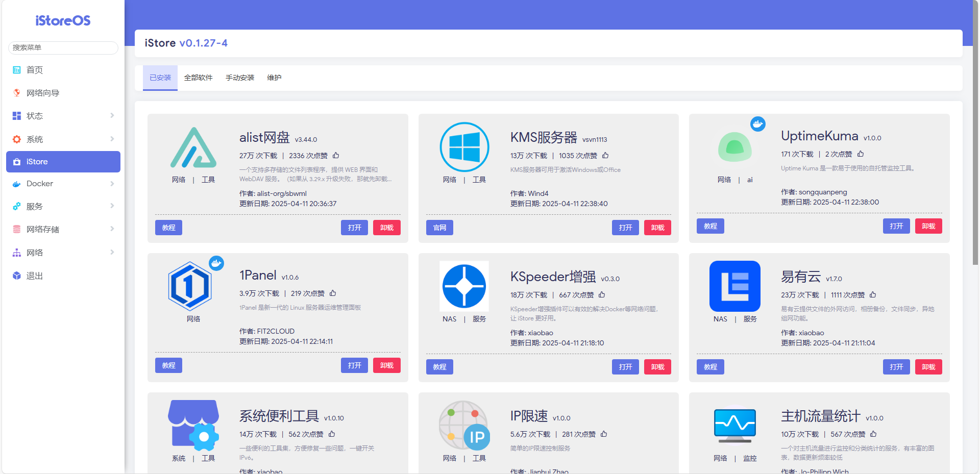This screenshot has height=474, width=980.
Task: Click the 主机流量统计 monitor icon
Action: click(735, 426)
